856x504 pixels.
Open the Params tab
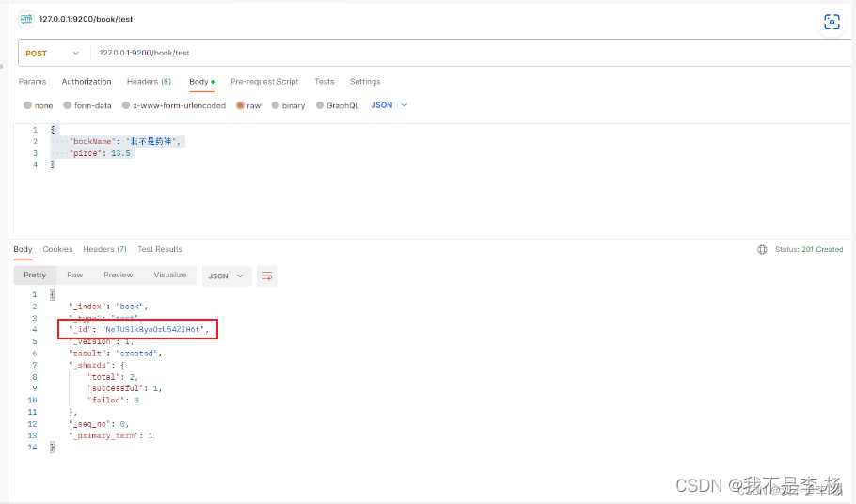click(32, 81)
